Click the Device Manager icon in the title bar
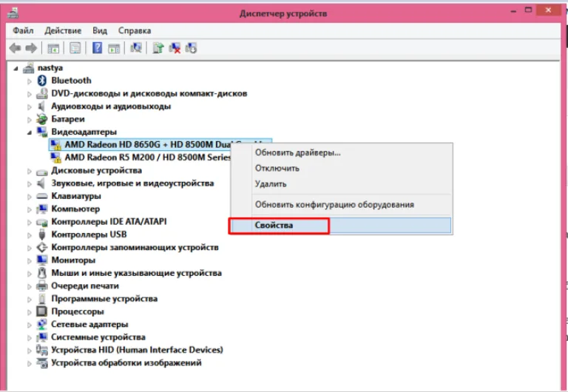The image size is (568, 392). point(13,13)
